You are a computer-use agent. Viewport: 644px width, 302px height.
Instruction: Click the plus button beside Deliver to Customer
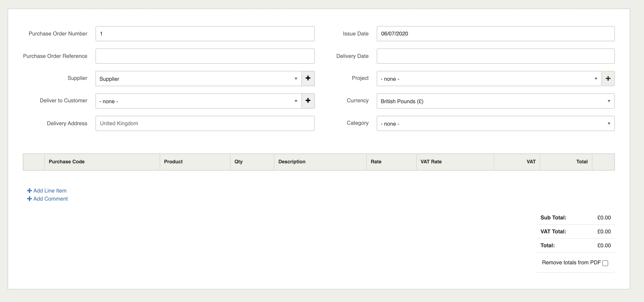point(308,101)
